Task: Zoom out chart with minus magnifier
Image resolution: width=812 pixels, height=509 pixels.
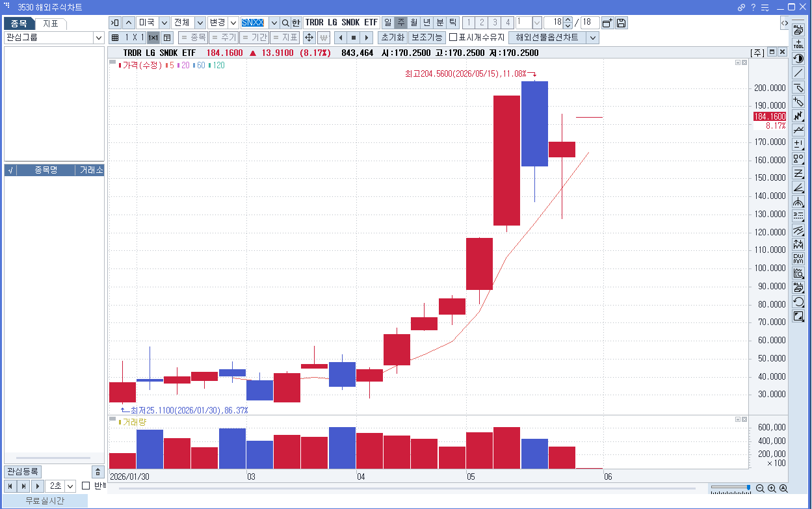Action: pyautogui.click(x=759, y=488)
